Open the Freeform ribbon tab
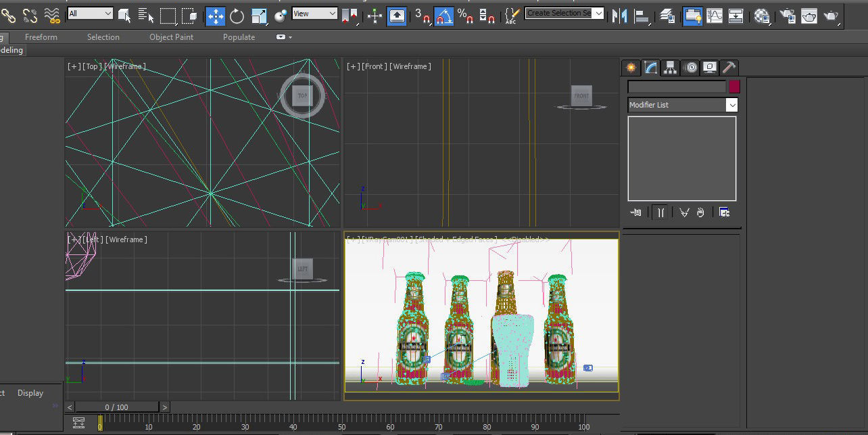The height and width of the screenshot is (435, 868). 41,37
